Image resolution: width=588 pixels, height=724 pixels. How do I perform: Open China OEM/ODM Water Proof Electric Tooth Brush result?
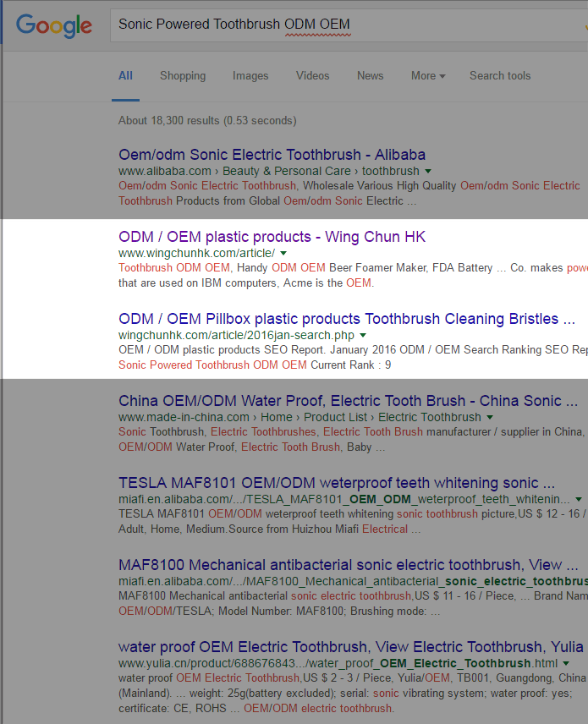pos(348,401)
